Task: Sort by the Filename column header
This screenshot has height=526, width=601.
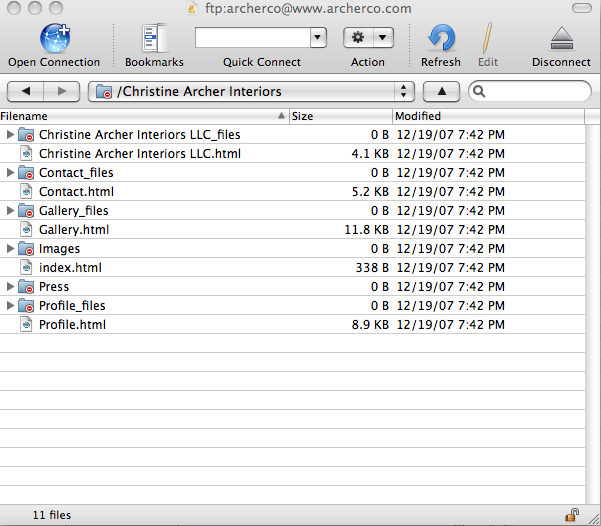Action: 144,116
